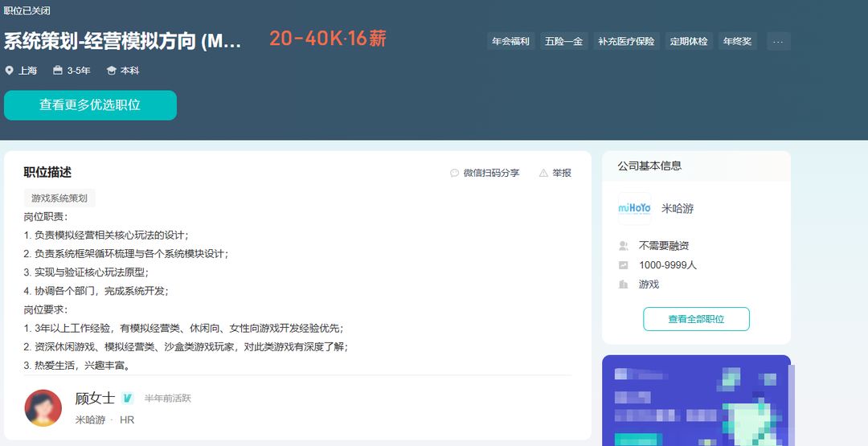Click the WeChat share speech-bubble icon

[454, 173]
